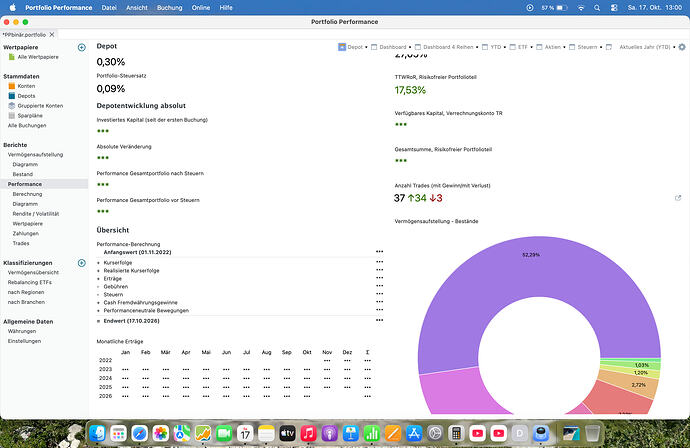690x448 pixels.
Task: Open Control Center in the menu bar
Action: [614, 7]
